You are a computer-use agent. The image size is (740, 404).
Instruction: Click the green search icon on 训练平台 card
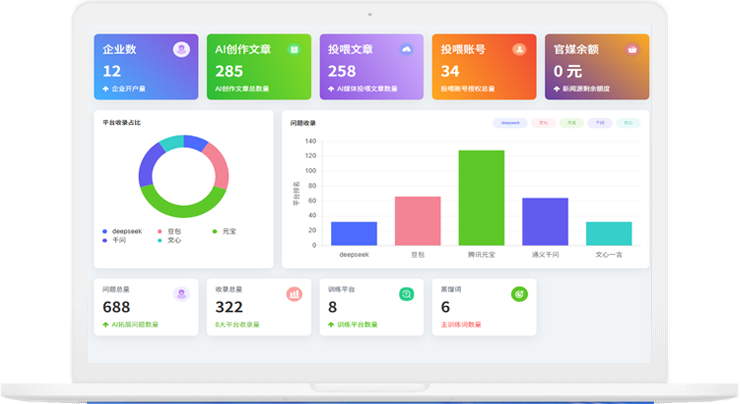click(406, 294)
